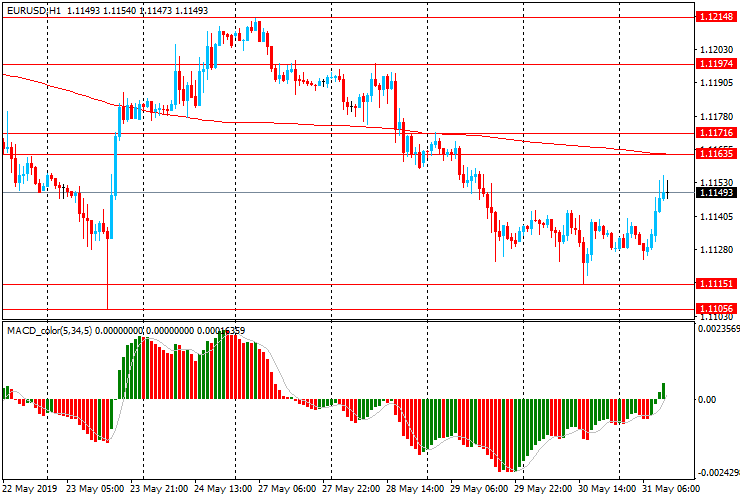
Task: Click the 1.11280 price scale value
Action: tap(716, 250)
